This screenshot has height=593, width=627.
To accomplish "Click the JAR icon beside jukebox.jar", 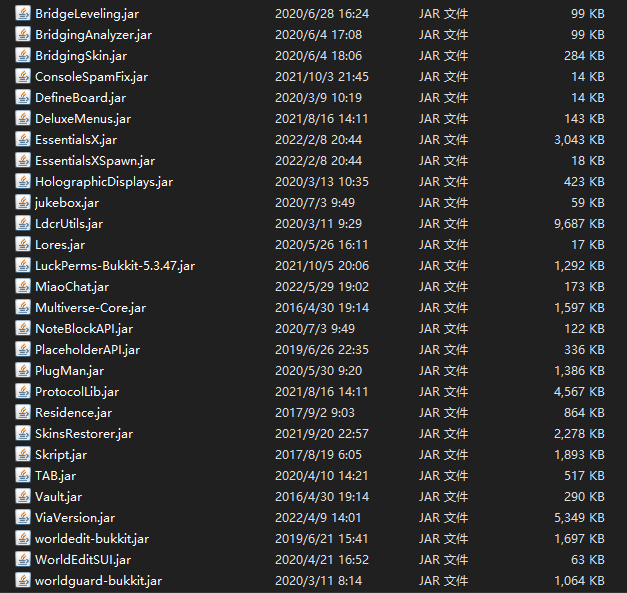I will pos(23,202).
